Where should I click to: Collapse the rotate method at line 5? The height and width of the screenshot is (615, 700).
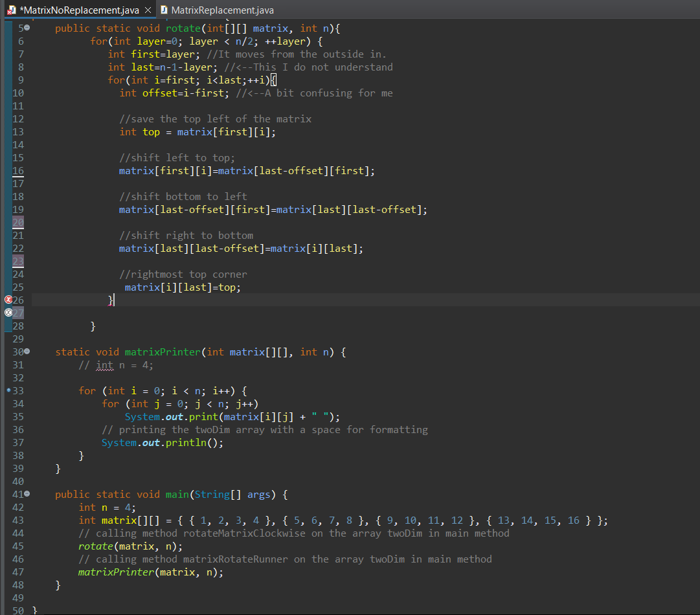coord(27,28)
